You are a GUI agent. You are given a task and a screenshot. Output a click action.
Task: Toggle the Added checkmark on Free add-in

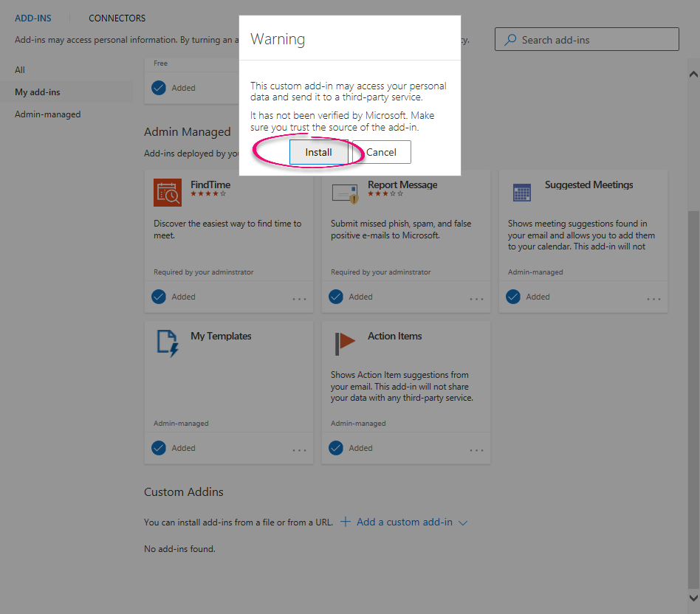pos(159,88)
